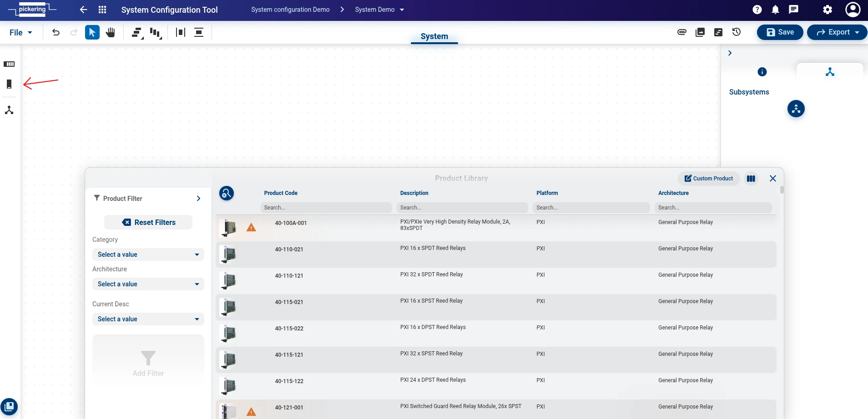Activate the pointer select tool
The image size is (868, 419).
(x=92, y=32)
